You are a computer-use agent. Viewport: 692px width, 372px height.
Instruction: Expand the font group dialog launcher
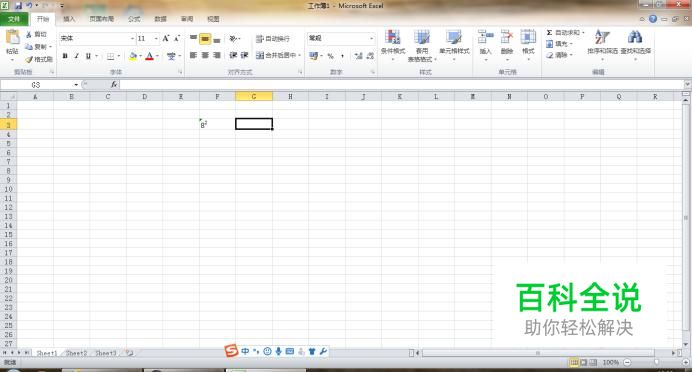point(180,71)
